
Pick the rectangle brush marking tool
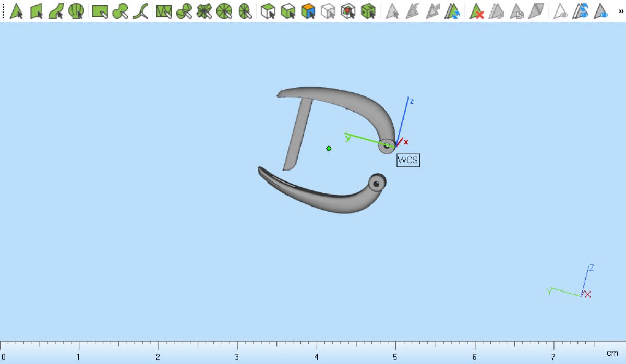tap(100, 11)
